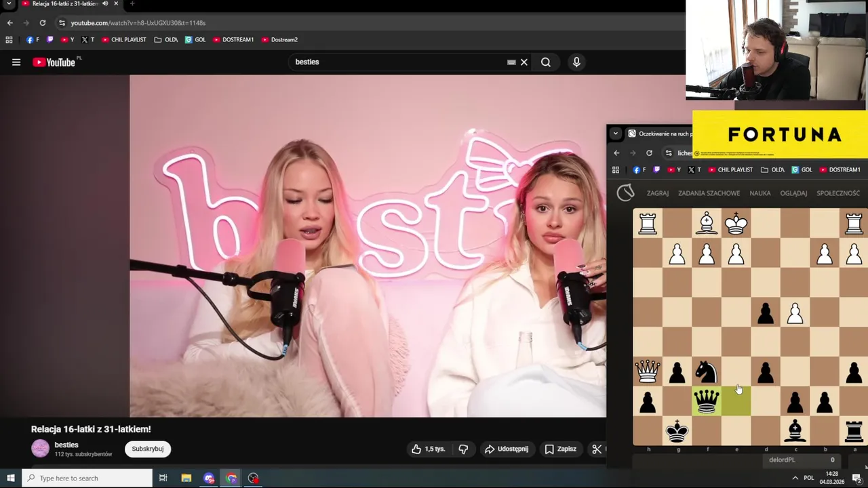This screenshot has height=488, width=868.
Task: Open CHIL PLAYLIST bookmark in YouTube window
Action: point(123,40)
